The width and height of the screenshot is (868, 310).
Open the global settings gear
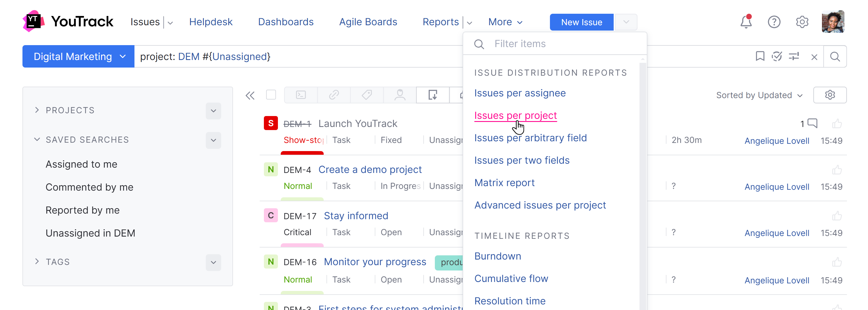802,22
